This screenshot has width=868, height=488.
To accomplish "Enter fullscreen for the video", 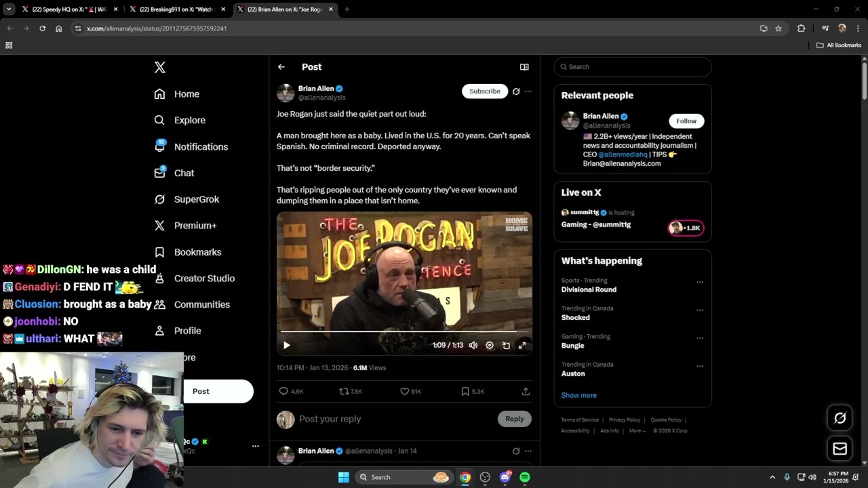I will (x=522, y=345).
